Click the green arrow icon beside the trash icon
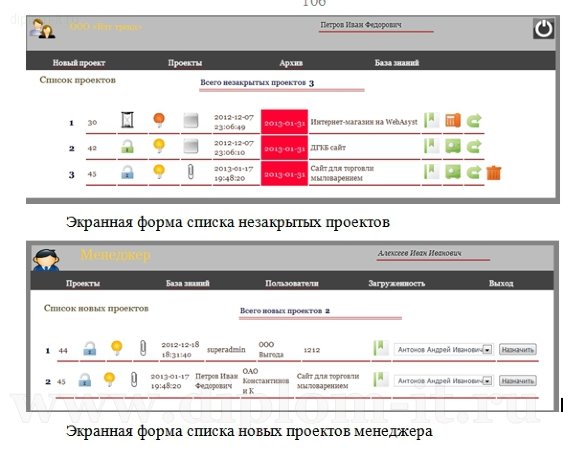The image size is (587, 460). coord(474,173)
